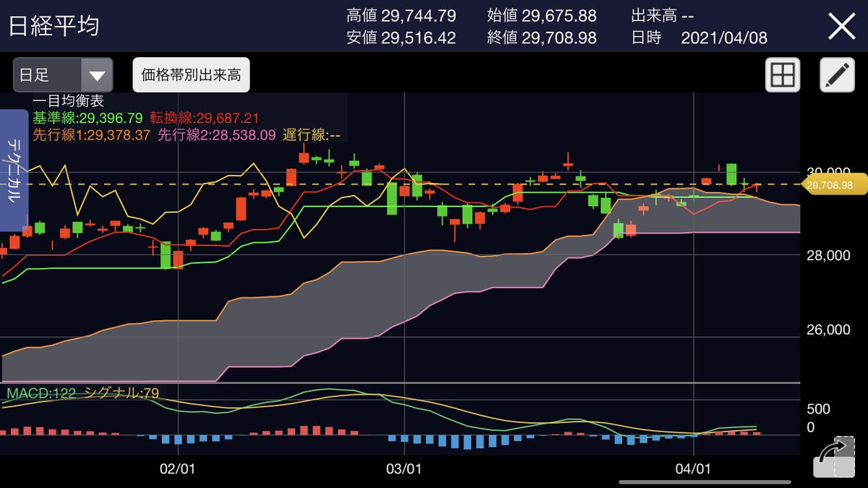Click the 遅行線:-- legend
868x488 pixels.
tap(312, 134)
